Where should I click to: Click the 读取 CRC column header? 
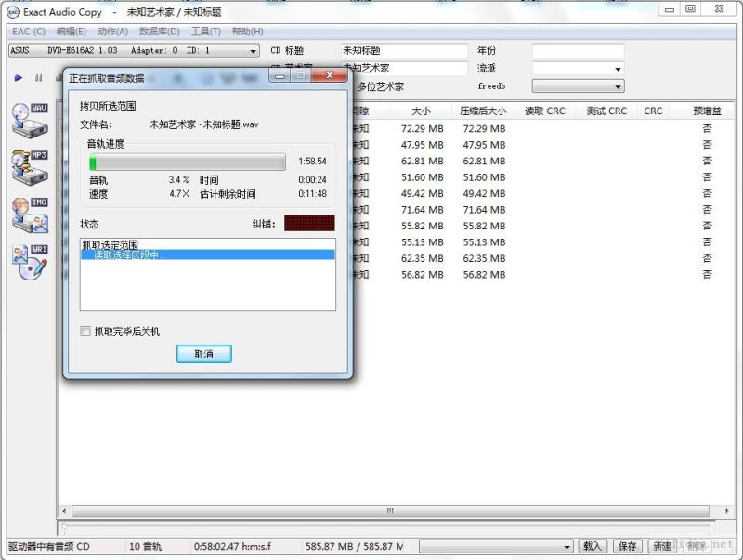click(544, 111)
